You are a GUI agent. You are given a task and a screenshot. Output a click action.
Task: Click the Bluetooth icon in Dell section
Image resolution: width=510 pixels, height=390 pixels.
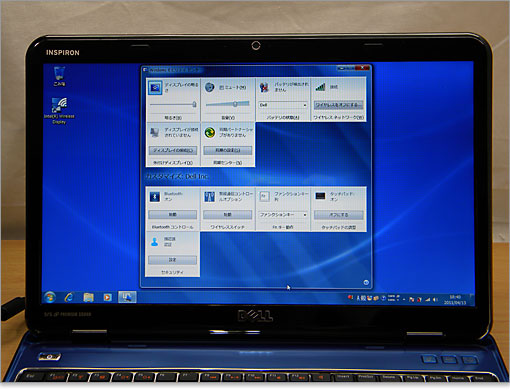154,197
